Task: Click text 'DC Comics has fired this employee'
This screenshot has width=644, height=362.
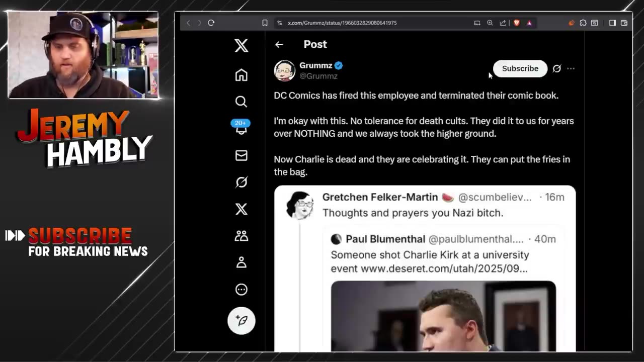Action: (x=347, y=96)
